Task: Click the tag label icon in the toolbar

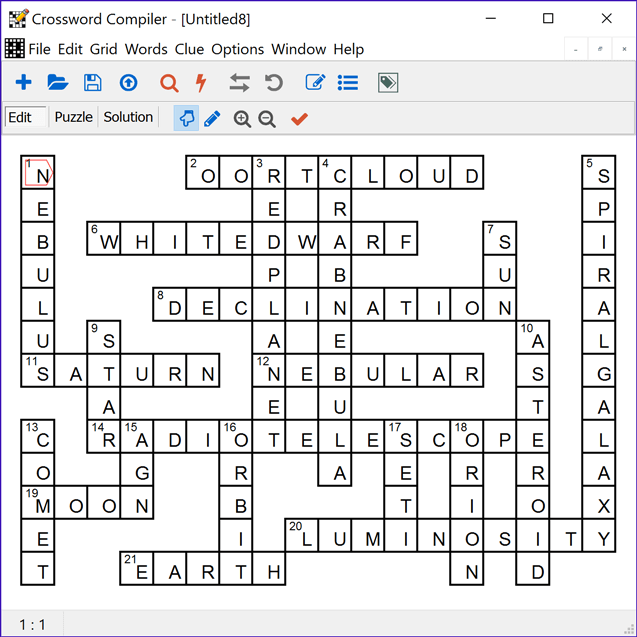Action: pyautogui.click(x=388, y=83)
